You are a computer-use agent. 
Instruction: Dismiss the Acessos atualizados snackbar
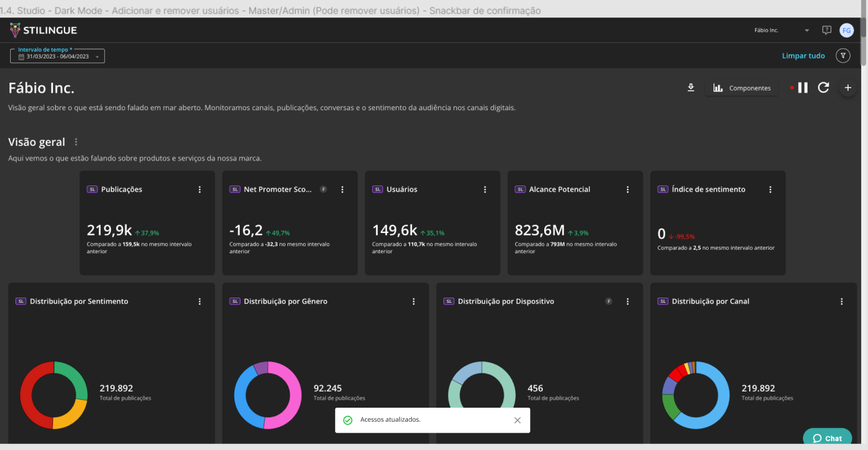point(517,420)
